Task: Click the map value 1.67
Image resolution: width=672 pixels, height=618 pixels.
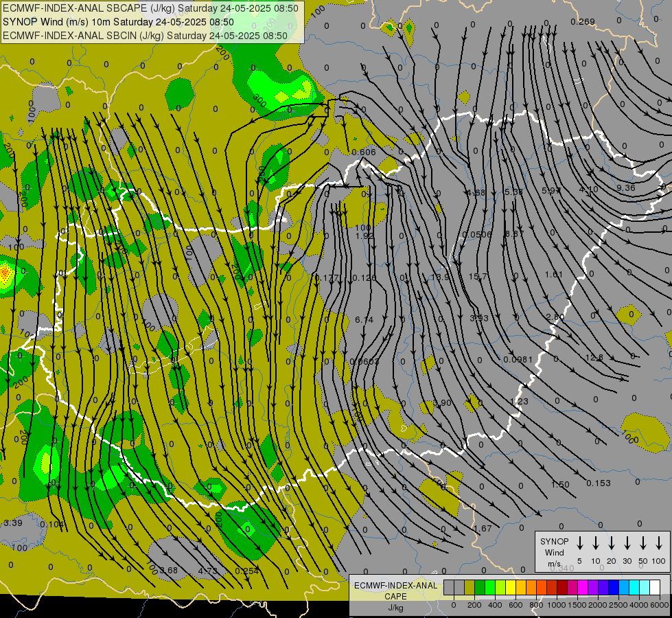Action: 483,528
